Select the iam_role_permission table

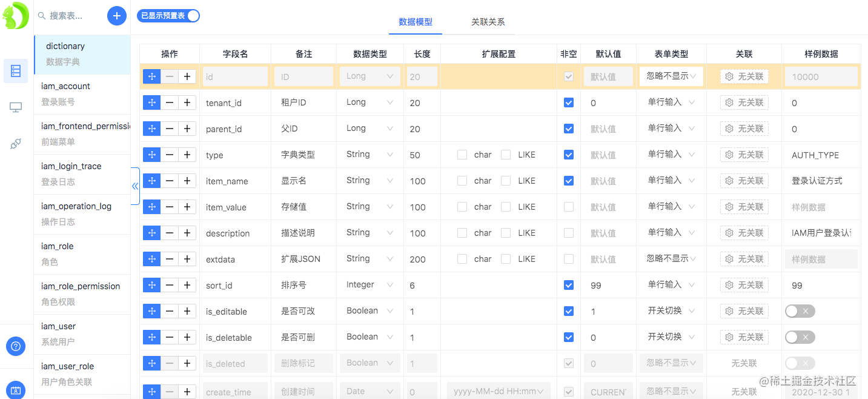[82, 294]
